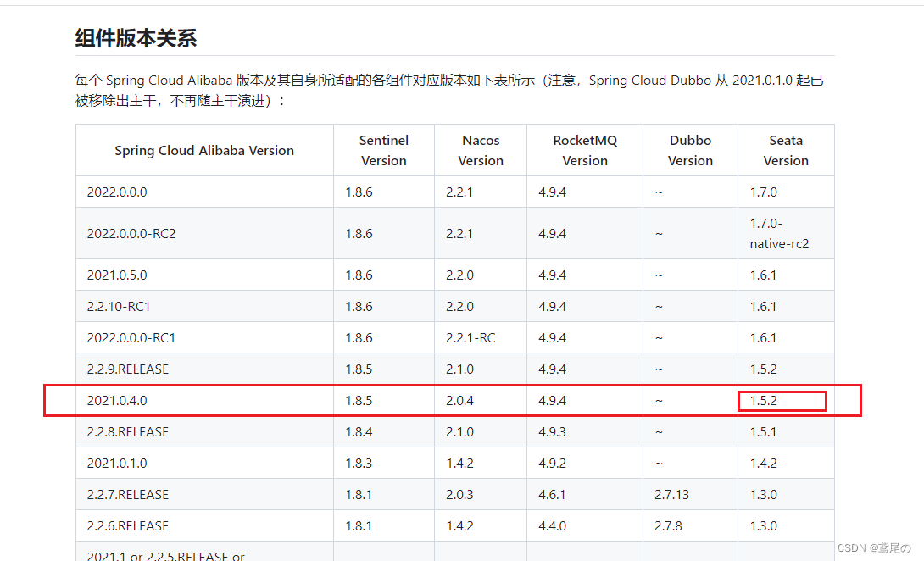Click the Dubbo Version column header
924x561 pixels.
point(690,150)
